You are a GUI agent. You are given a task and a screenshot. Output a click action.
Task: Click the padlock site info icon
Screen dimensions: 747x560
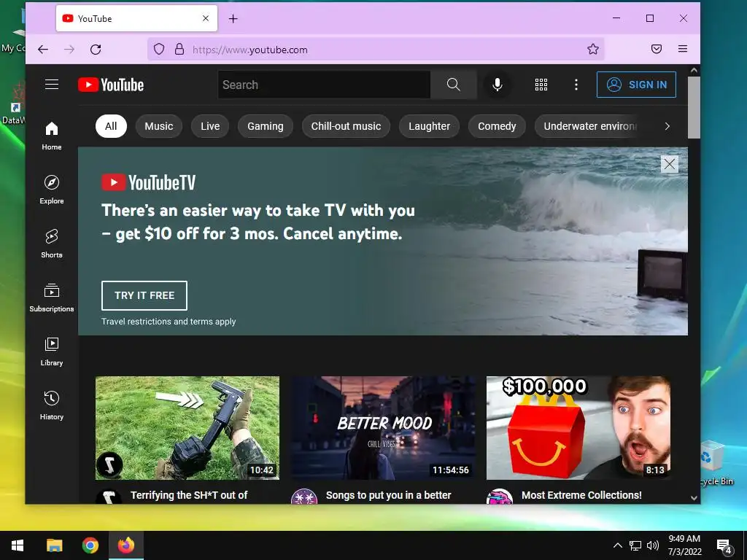179,49
